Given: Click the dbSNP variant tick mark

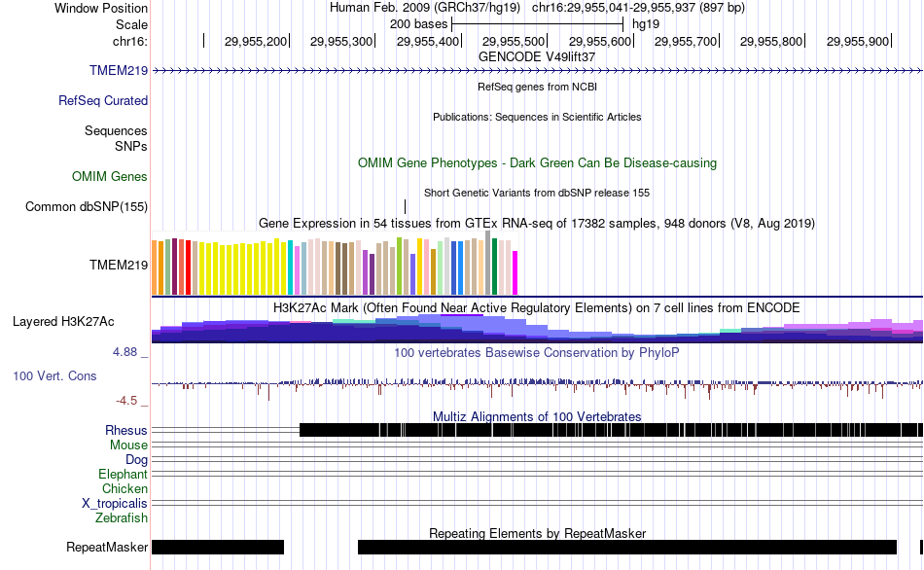Looking at the screenshot, I should tap(406, 207).
